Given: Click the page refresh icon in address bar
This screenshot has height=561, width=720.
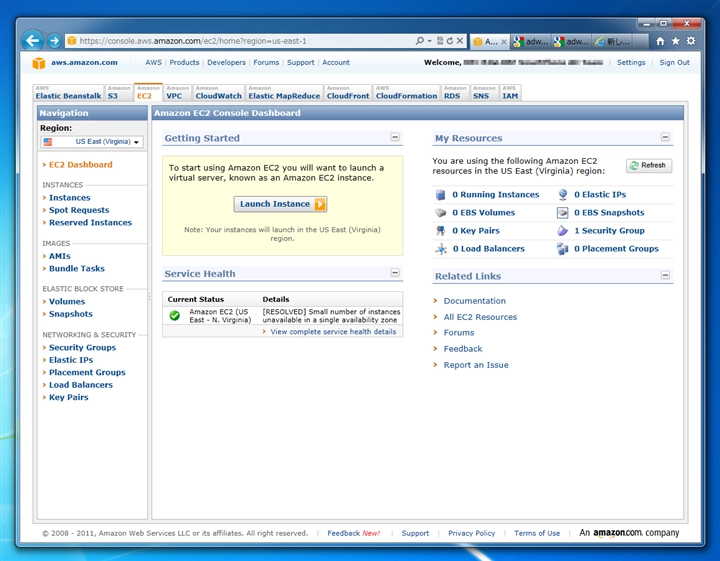Looking at the screenshot, I should [x=450, y=41].
